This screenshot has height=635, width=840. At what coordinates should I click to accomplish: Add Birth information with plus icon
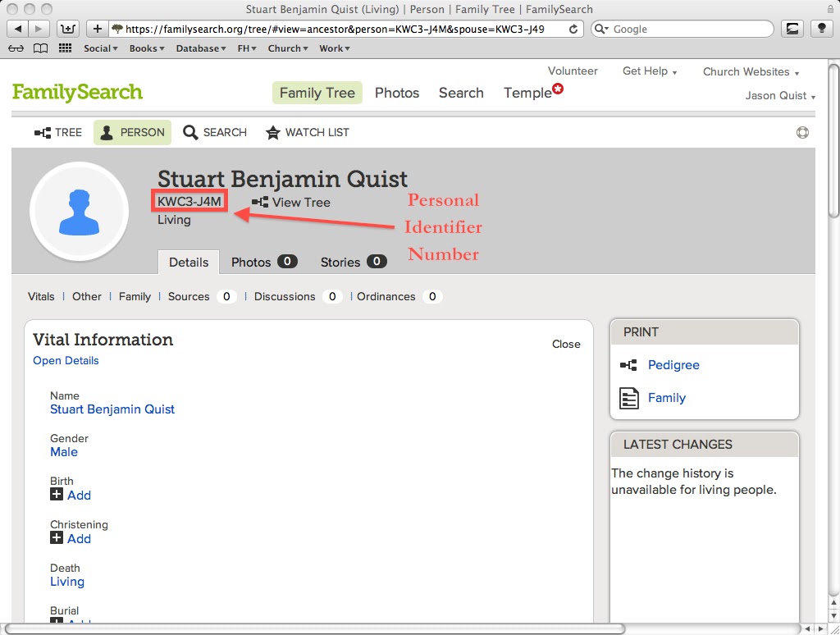[57, 494]
